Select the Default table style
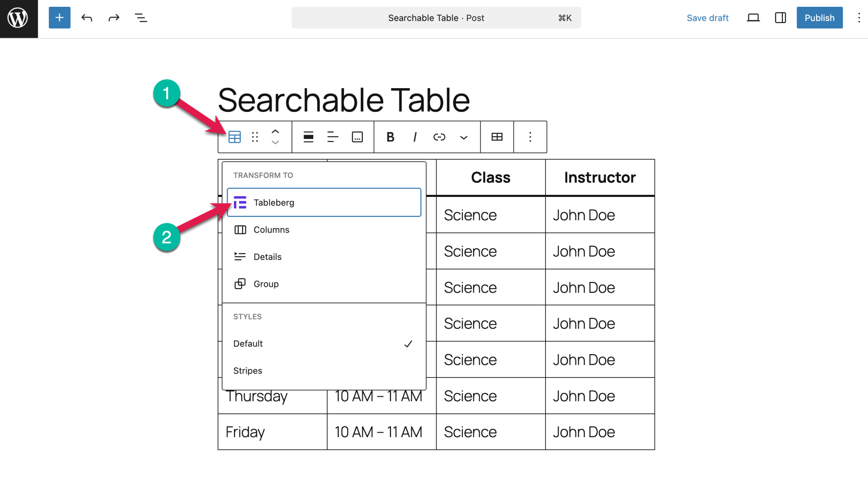868x488 pixels. click(248, 344)
